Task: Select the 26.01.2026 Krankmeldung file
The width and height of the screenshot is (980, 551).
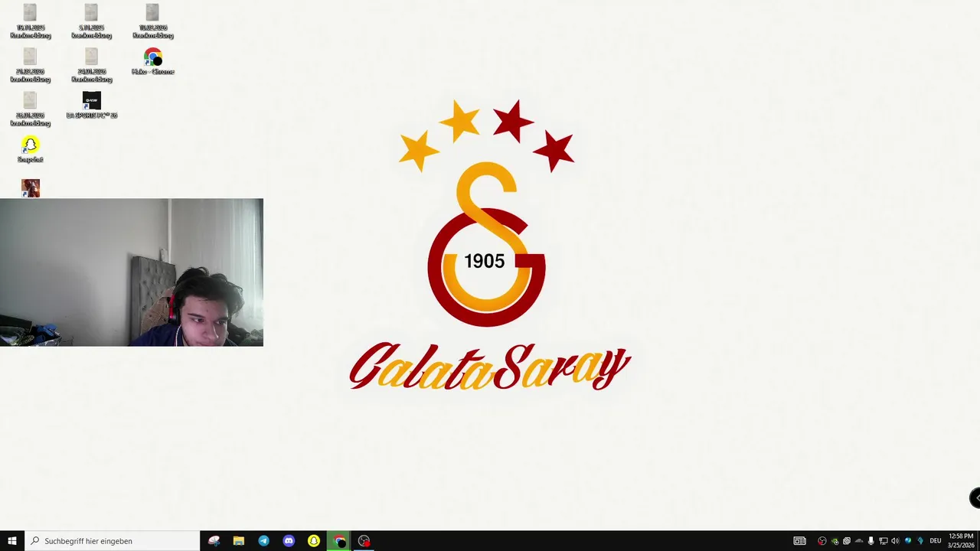Action: point(31,109)
